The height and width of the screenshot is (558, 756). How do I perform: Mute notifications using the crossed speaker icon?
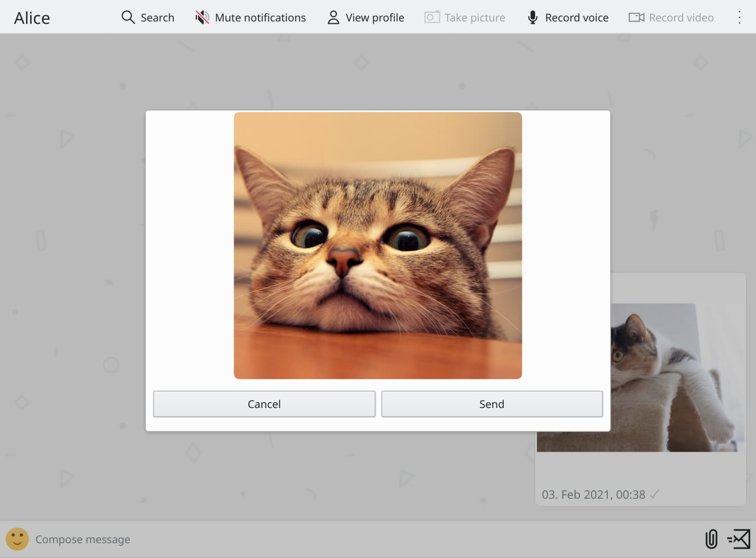[x=202, y=17]
